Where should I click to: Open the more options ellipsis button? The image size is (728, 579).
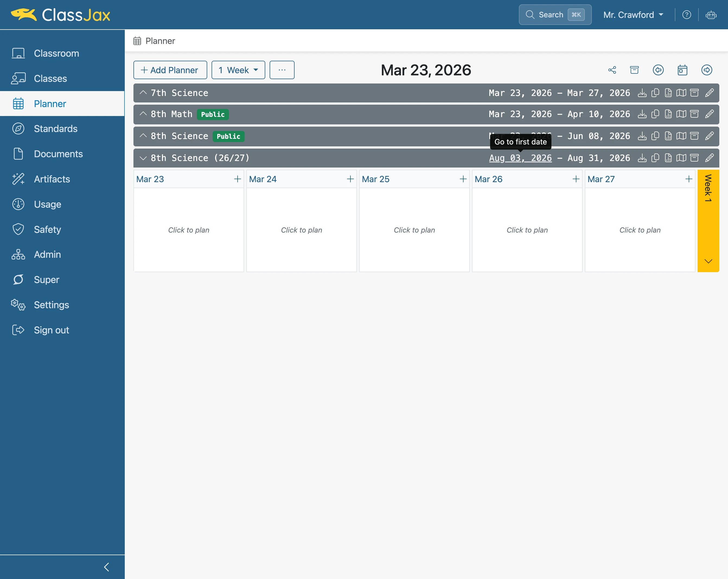pyautogui.click(x=282, y=70)
